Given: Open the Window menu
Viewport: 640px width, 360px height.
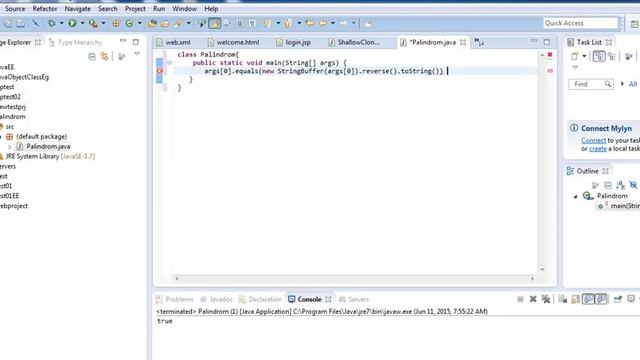Looking at the screenshot, I should [184, 9].
